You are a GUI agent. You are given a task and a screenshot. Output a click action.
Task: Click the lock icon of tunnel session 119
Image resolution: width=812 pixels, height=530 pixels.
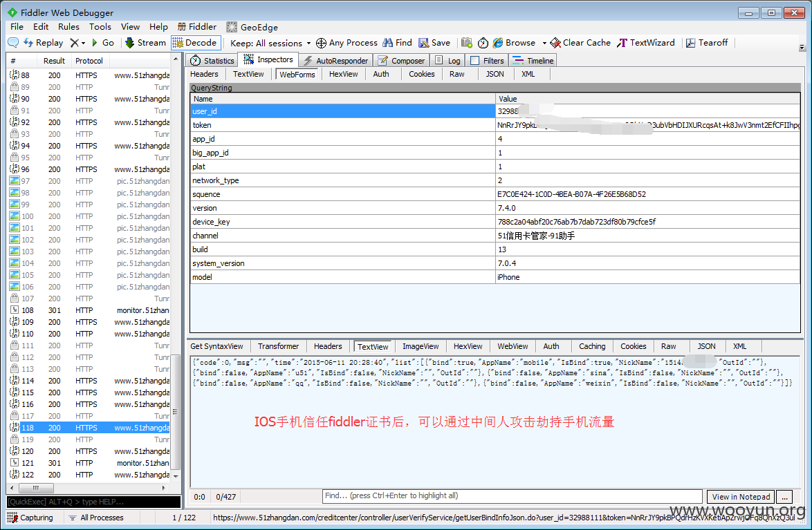coord(15,439)
